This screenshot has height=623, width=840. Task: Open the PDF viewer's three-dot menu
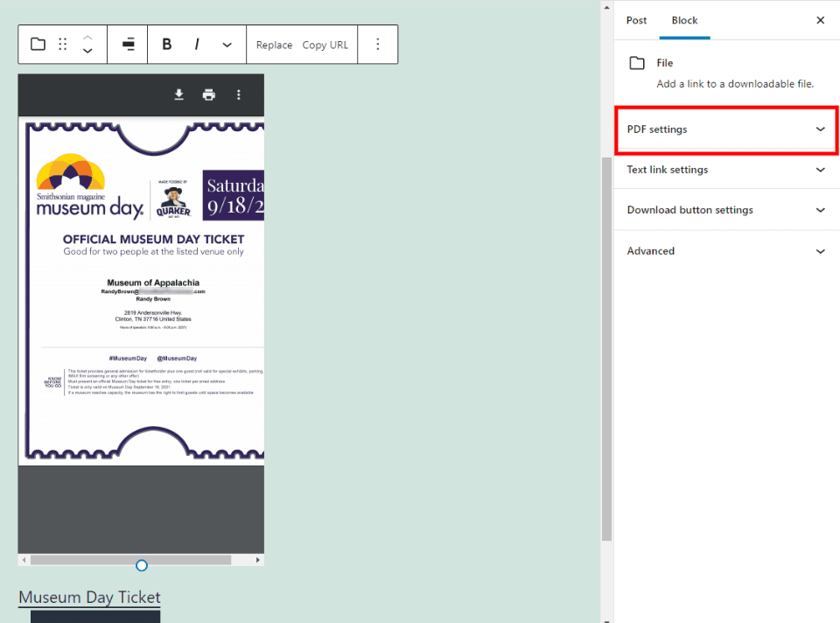click(x=239, y=94)
